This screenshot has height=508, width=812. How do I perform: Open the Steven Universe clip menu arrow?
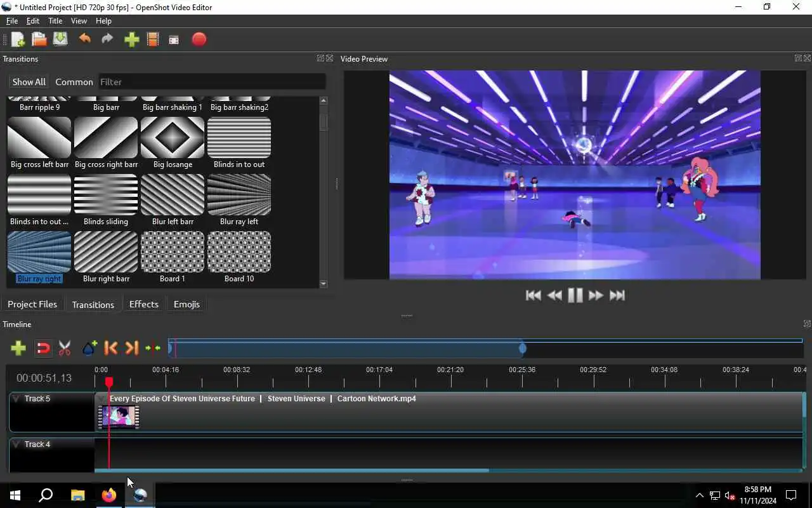click(102, 399)
